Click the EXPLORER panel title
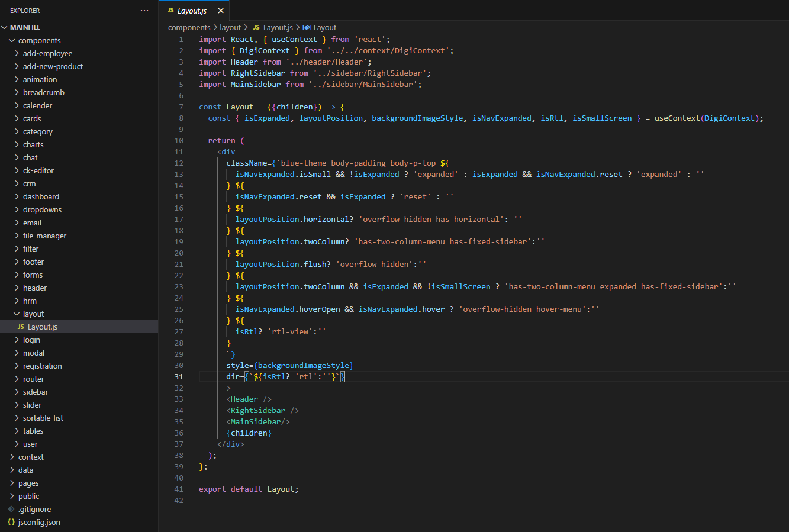Image resolution: width=789 pixels, height=532 pixels. 25,11
